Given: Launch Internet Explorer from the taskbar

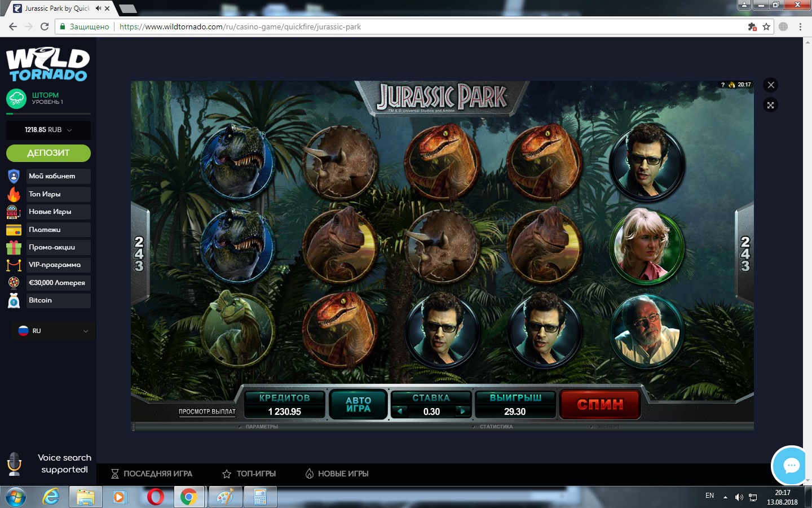Looking at the screenshot, I should pos(51,497).
